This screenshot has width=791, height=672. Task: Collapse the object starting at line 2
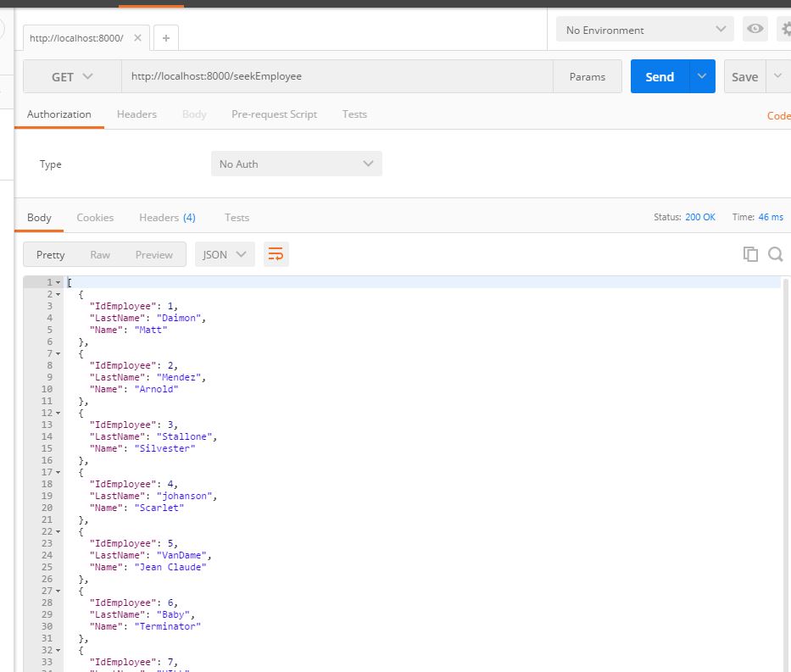point(58,294)
